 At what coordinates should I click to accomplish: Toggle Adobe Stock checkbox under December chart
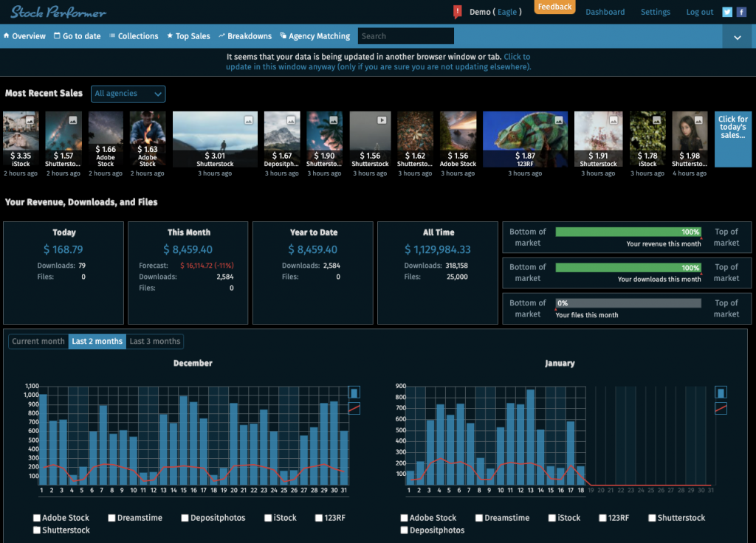click(37, 518)
